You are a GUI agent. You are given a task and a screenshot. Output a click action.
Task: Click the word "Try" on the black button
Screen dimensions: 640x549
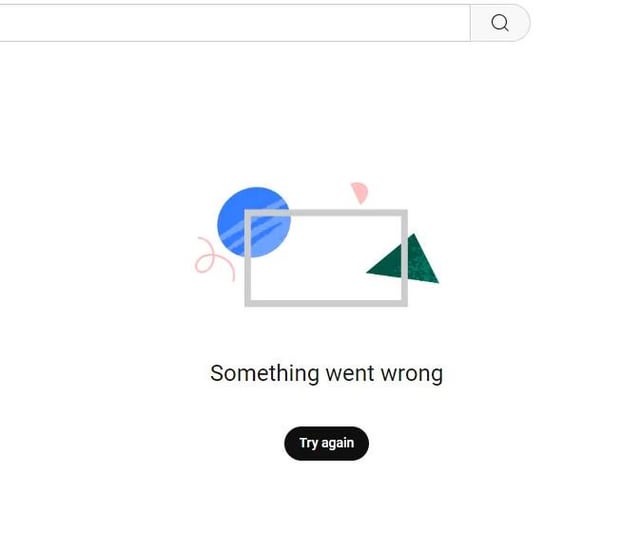[x=309, y=443]
